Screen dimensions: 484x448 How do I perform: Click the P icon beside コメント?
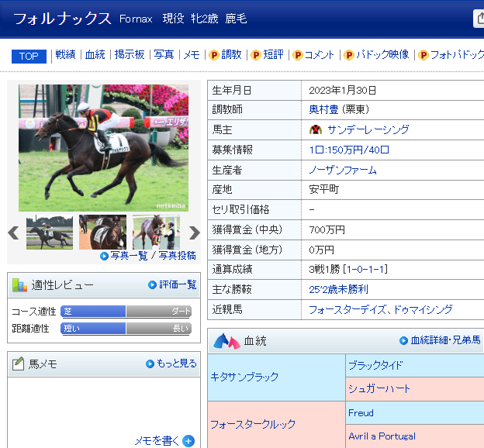298,55
